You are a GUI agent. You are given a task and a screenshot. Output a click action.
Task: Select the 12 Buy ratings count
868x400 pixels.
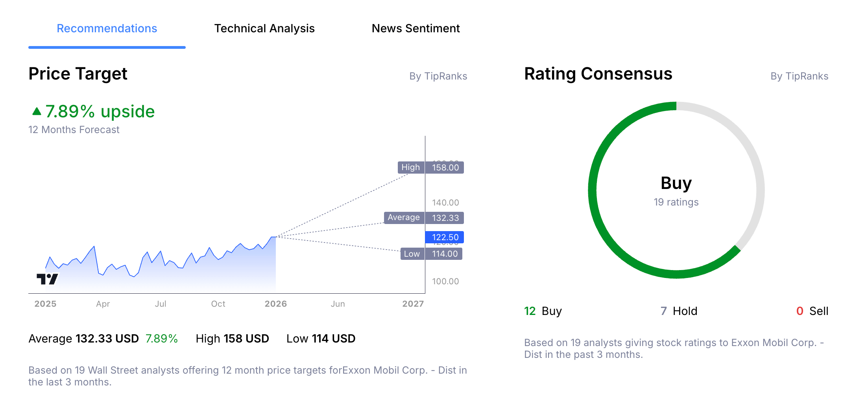point(530,311)
